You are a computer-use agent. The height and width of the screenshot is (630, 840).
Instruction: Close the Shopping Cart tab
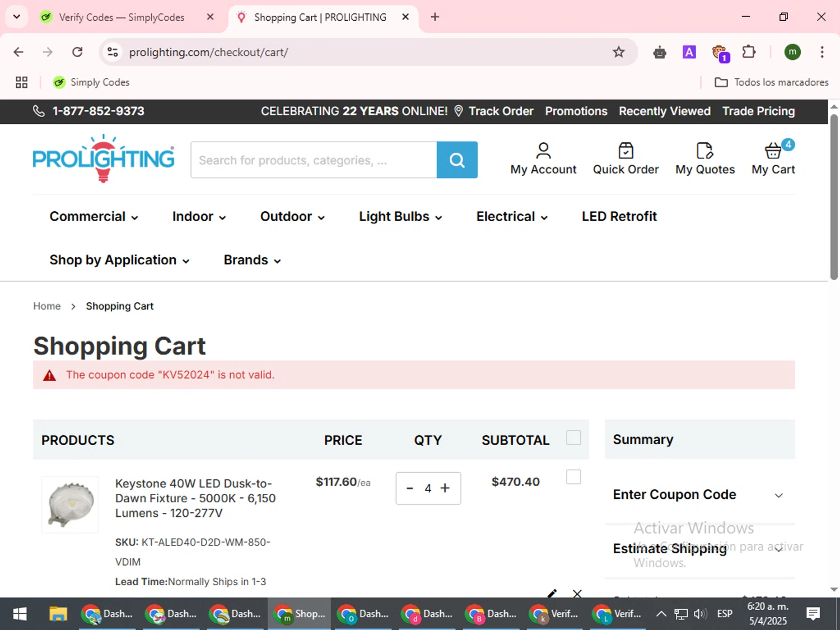pos(405,17)
